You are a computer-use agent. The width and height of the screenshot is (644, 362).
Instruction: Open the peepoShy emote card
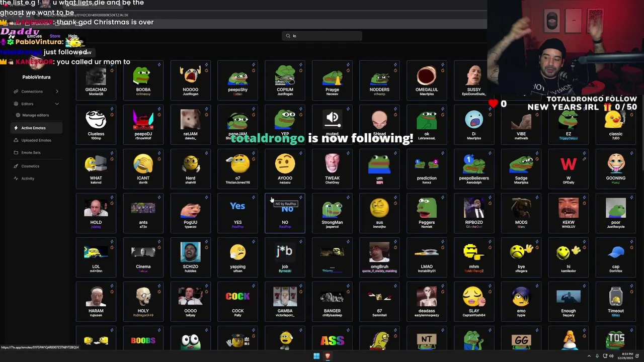238,79
